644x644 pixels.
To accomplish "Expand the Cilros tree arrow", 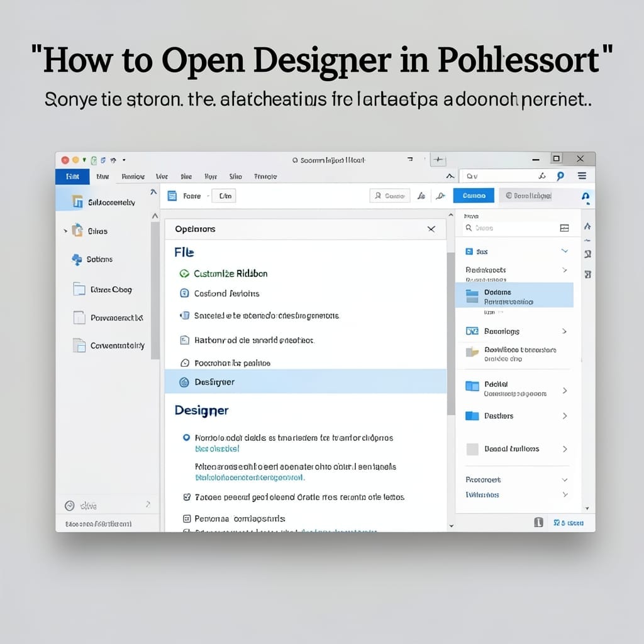I will pyautogui.click(x=65, y=231).
